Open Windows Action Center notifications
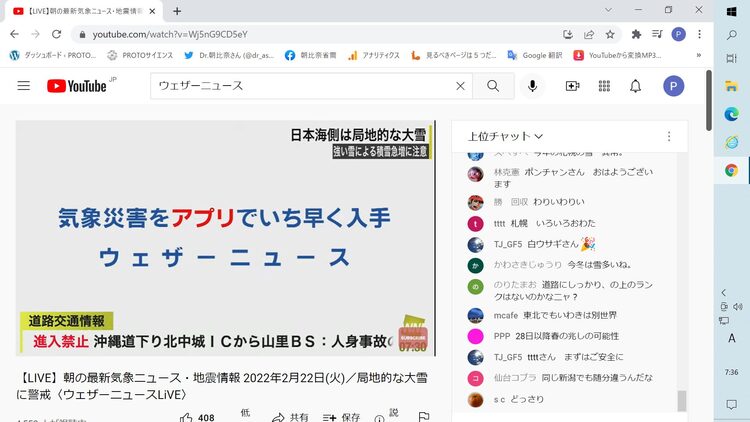 click(x=731, y=404)
